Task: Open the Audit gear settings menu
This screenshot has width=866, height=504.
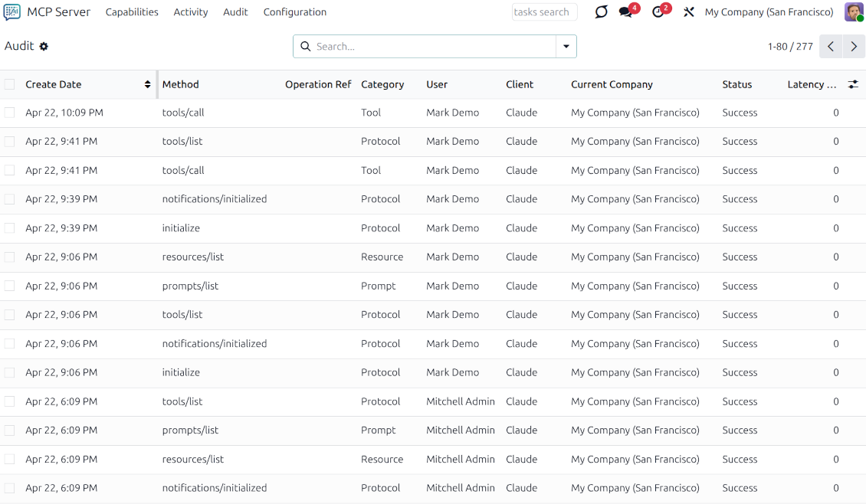Action: (x=44, y=47)
